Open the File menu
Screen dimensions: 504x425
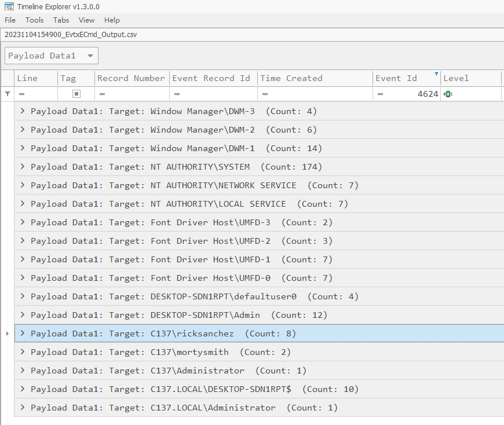tap(10, 20)
